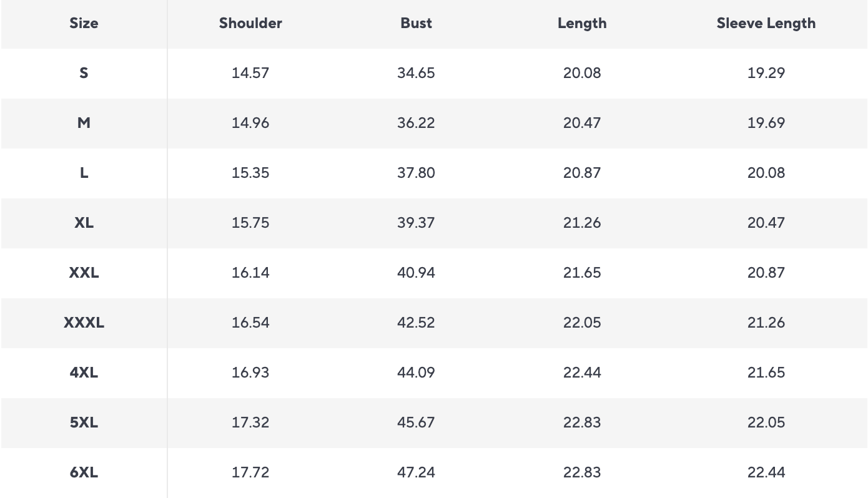This screenshot has width=868, height=498.
Task: Click sleeve length value 19.29
Action: [x=766, y=73]
